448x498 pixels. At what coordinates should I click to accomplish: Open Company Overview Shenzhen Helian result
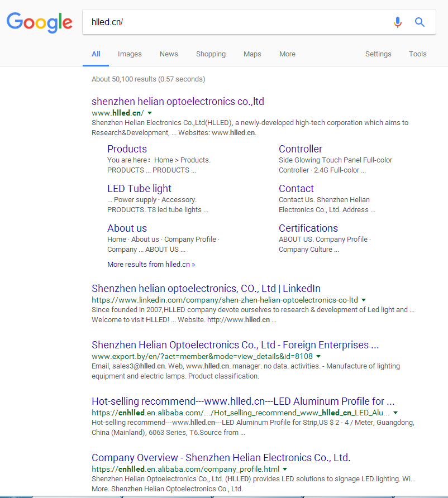221,458
